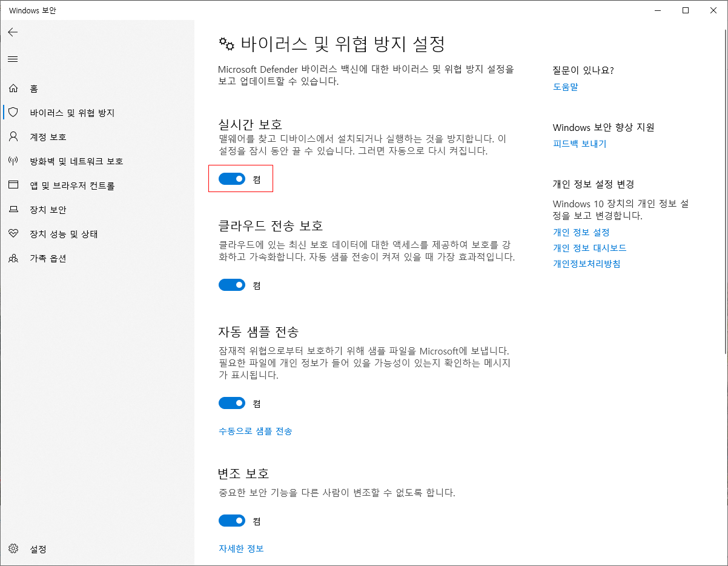
Task: Open 개인 정보 설정 link
Action: click(581, 232)
